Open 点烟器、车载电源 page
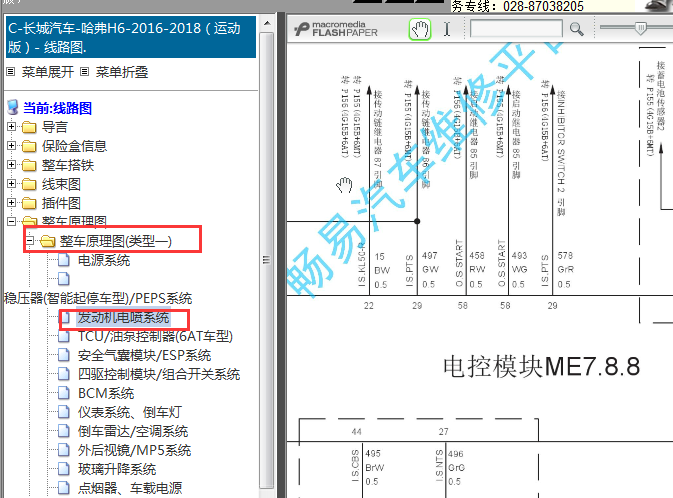 click(x=130, y=488)
